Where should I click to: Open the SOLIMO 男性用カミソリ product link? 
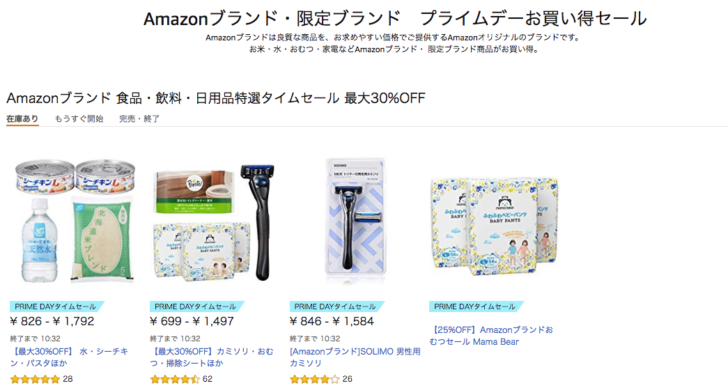tap(355, 357)
